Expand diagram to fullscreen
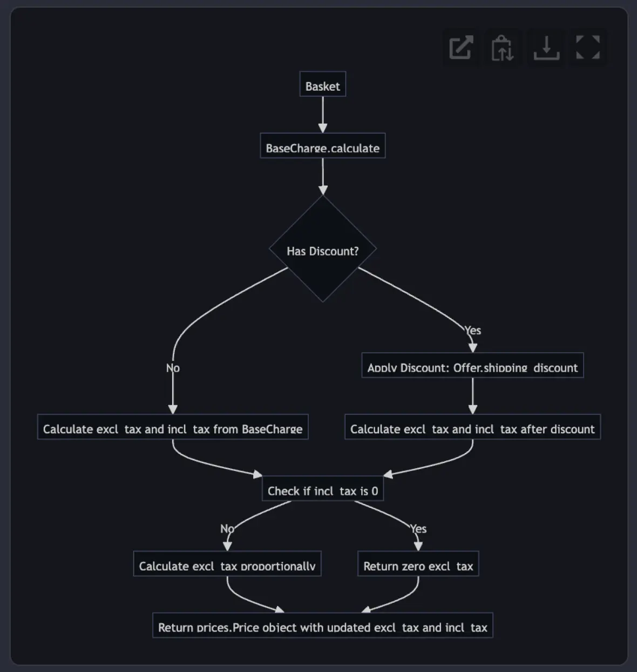 [x=588, y=48]
